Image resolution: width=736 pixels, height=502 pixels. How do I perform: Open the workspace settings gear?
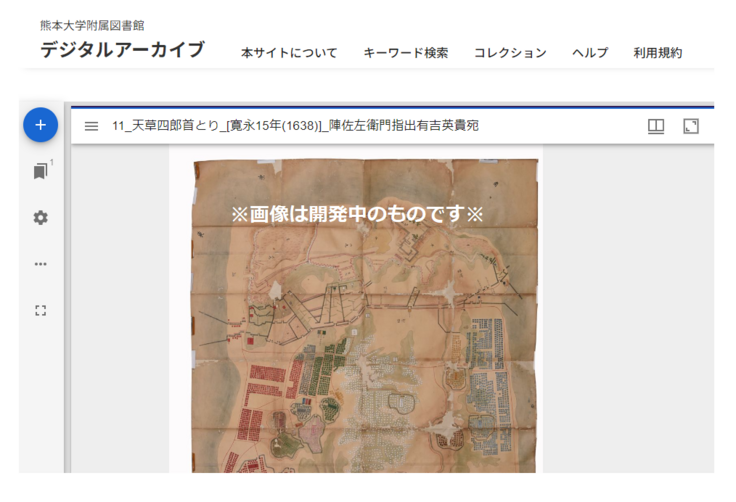click(x=40, y=218)
